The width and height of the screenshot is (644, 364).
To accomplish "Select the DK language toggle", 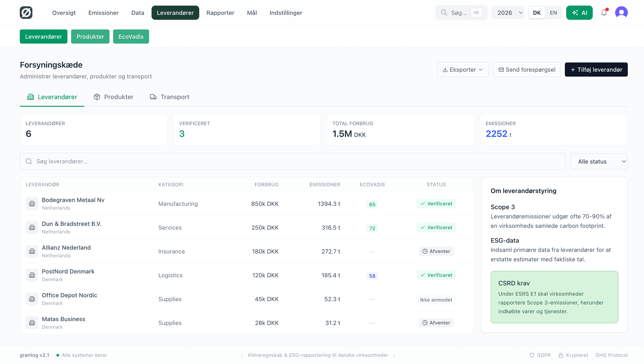I will click(x=537, y=13).
